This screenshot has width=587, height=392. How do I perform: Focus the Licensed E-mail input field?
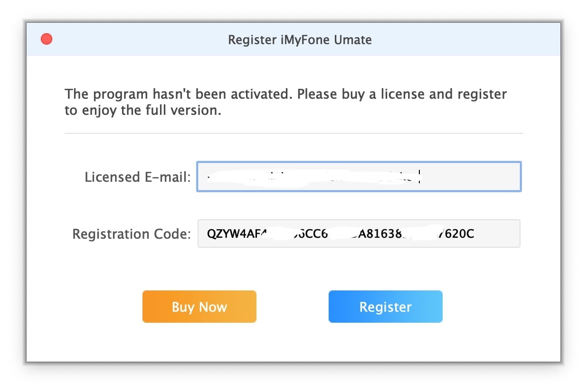tap(359, 177)
